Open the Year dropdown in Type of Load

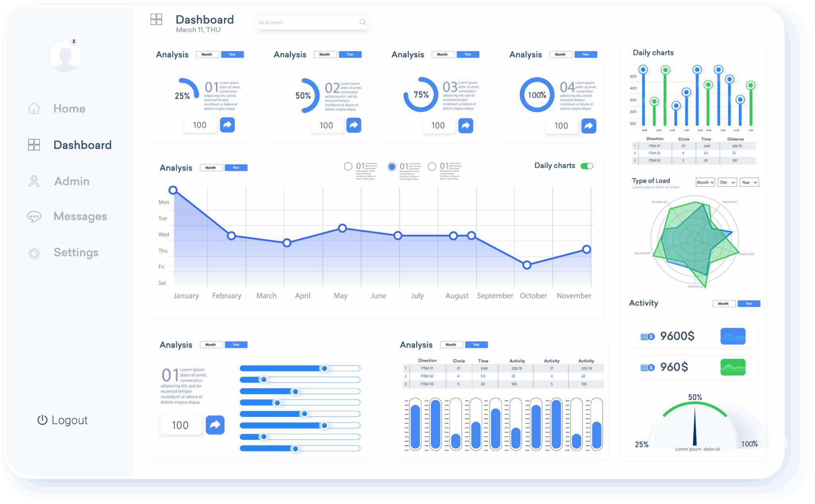[749, 182]
